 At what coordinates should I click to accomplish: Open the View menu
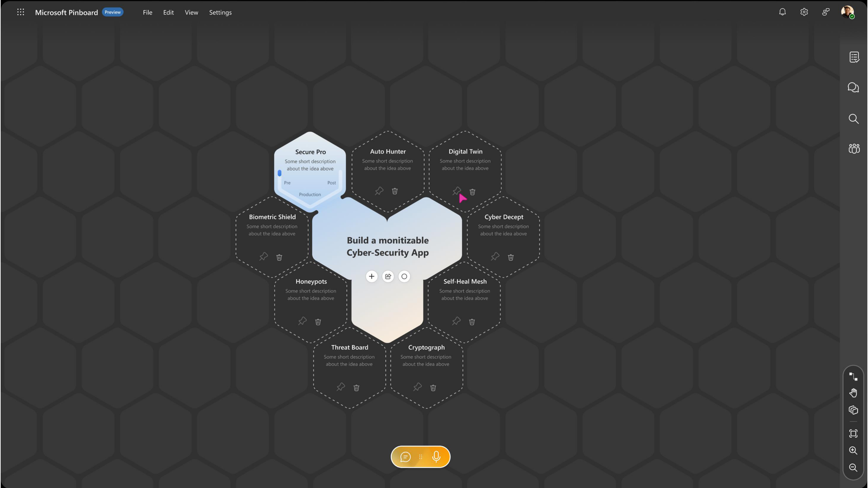pos(191,12)
